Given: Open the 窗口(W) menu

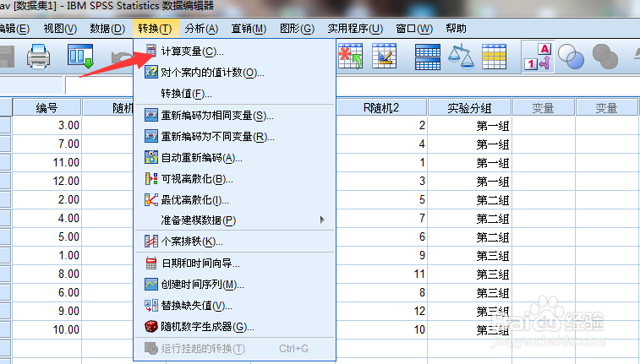Looking at the screenshot, I should [x=414, y=29].
